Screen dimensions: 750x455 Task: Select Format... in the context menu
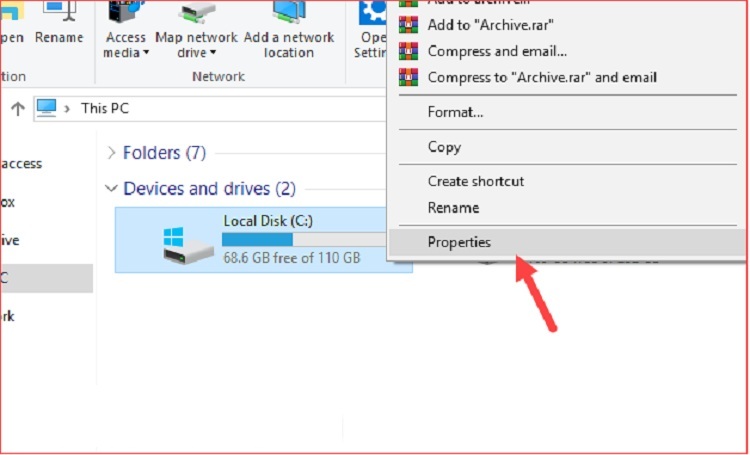pos(455,112)
